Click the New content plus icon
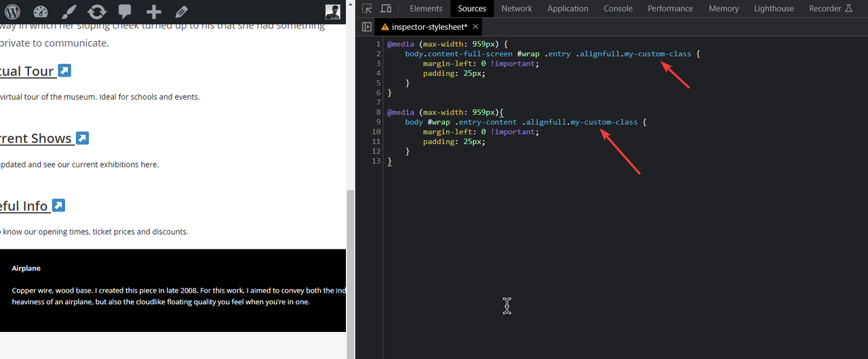Screen dimensions: 868x359 (x=154, y=12)
